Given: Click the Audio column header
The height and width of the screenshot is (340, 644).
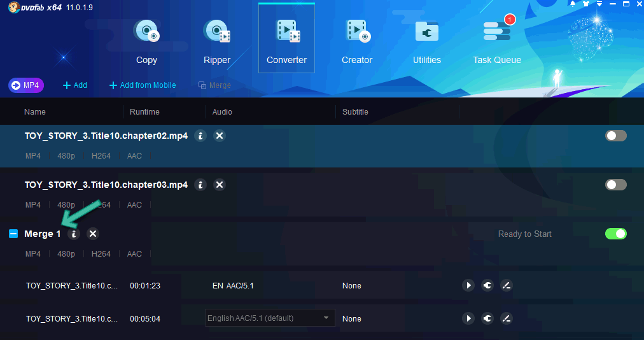Looking at the screenshot, I should [222, 112].
